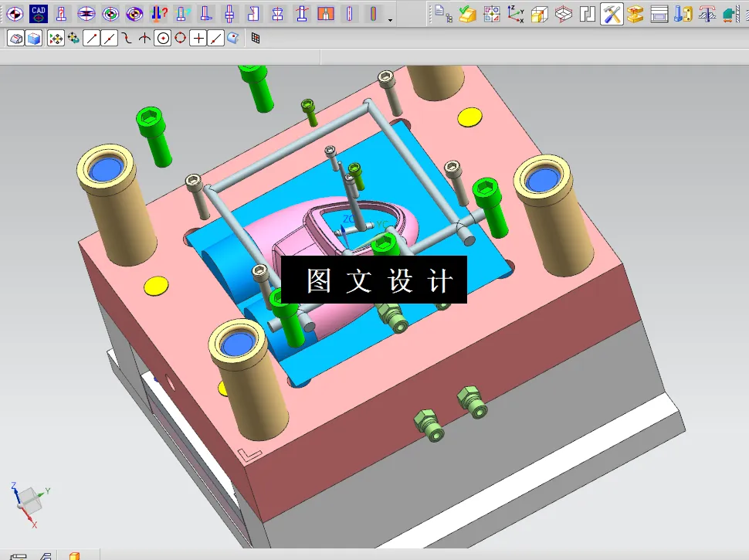
Task: Click the orange cube item in the bottom bar
Action: [76, 555]
